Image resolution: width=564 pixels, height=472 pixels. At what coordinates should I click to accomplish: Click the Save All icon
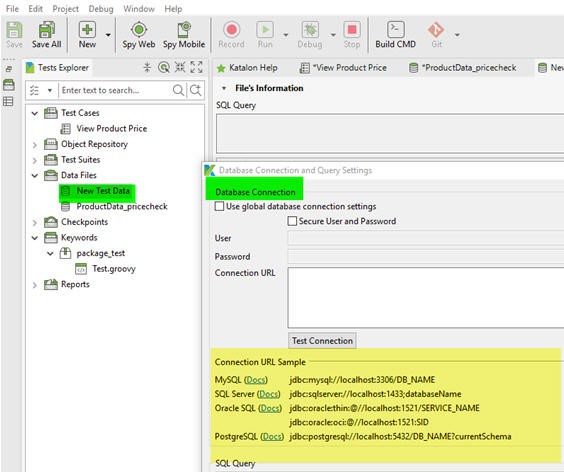click(46, 35)
